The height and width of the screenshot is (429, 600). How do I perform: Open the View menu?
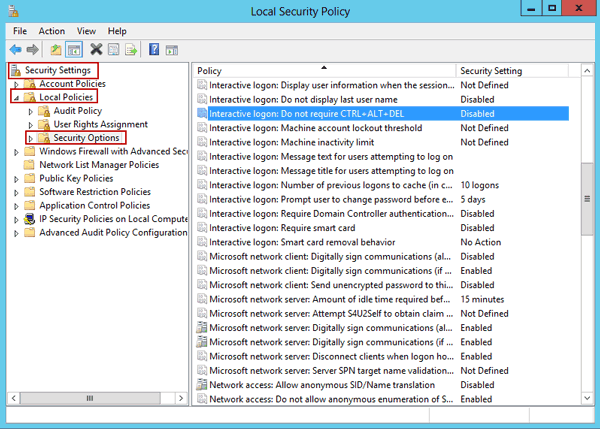point(86,31)
